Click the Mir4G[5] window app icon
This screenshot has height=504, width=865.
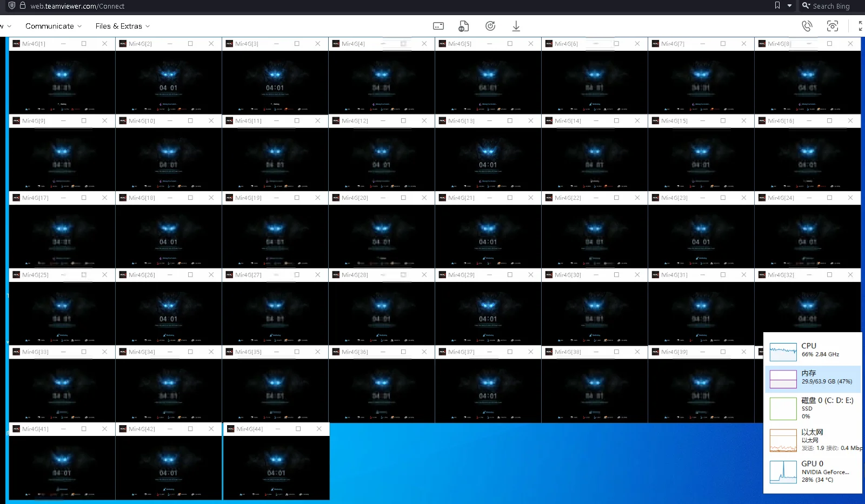pyautogui.click(x=442, y=44)
